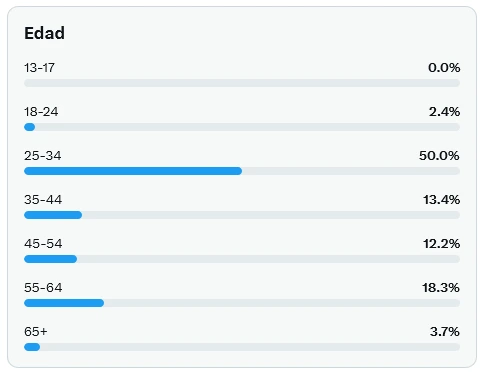This screenshot has width=481, height=374.
Task: Select the 25-34 age label
Action: 43,156
